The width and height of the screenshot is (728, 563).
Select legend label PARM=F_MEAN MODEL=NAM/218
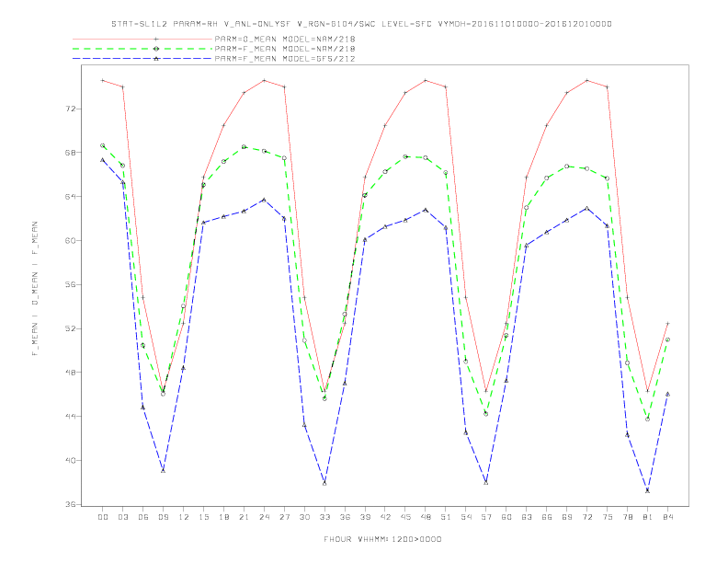[285, 49]
